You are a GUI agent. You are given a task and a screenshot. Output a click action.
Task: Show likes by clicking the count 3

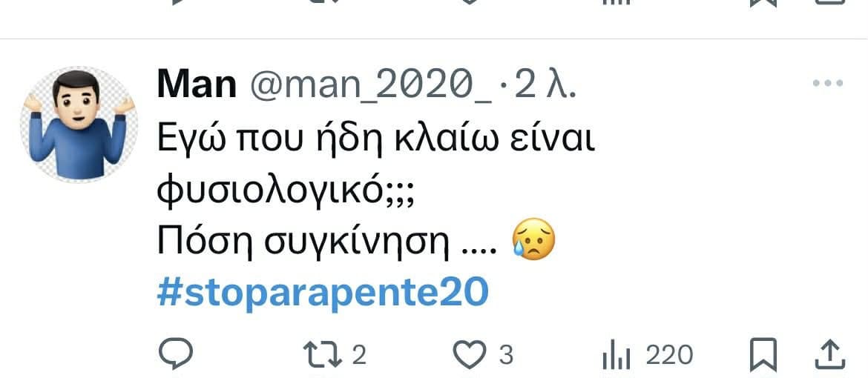click(506, 355)
